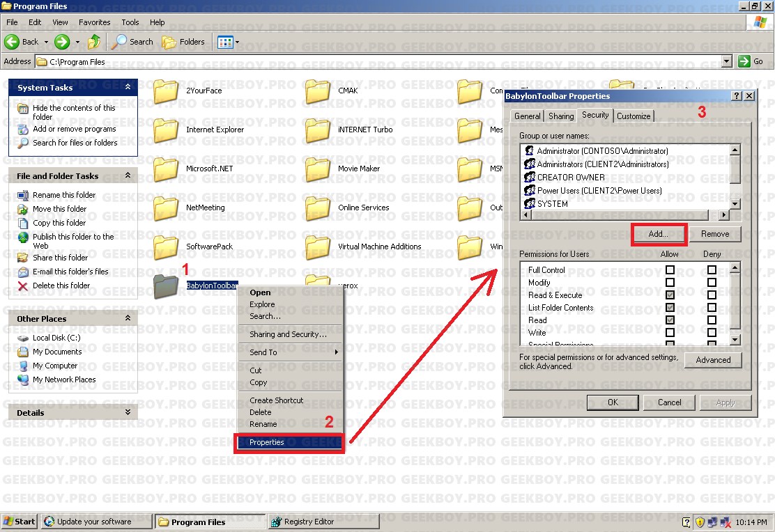Collapse the File and Folder Tasks panel

click(x=128, y=176)
